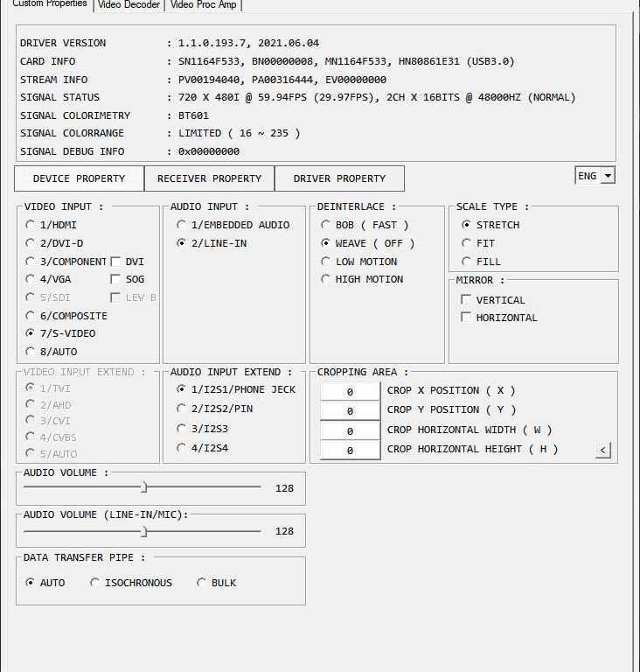The image size is (640, 672).
Task: Select ISOCHRONOUS data transfer pipe
Action: [x=94, y=583]
